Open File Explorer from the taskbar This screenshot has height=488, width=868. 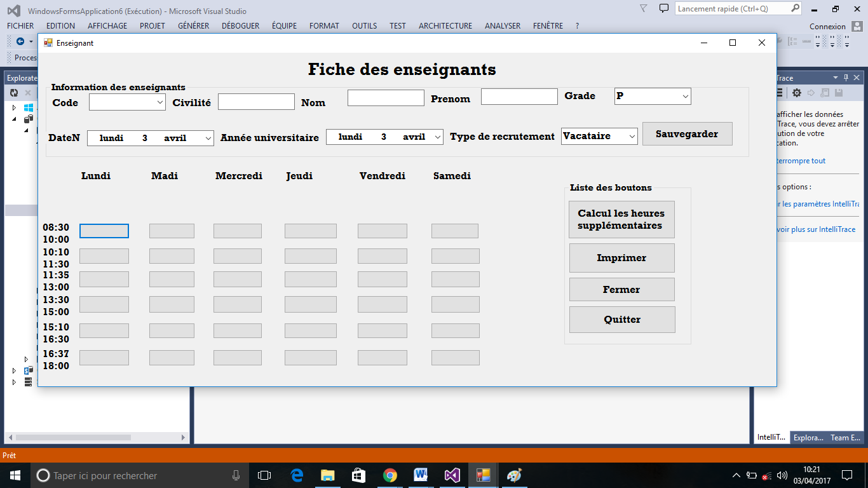coord(327,475)
